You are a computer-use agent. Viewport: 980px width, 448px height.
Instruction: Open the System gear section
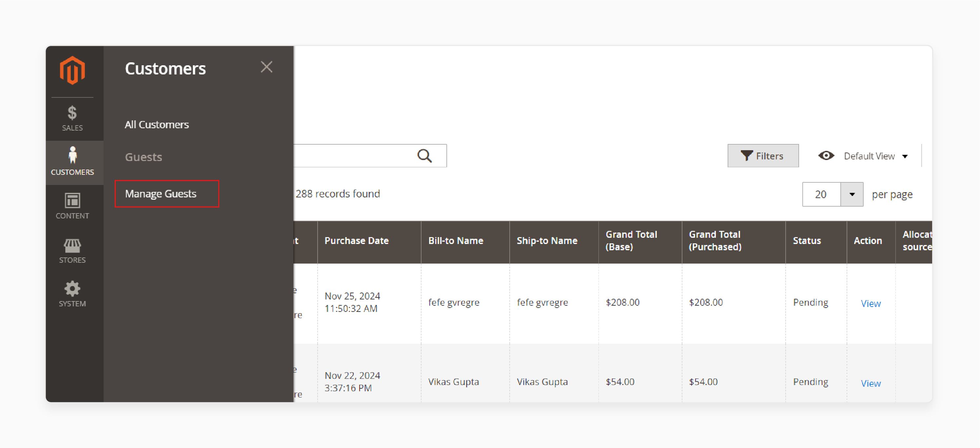pyautogui.click(x=72, y=294)
